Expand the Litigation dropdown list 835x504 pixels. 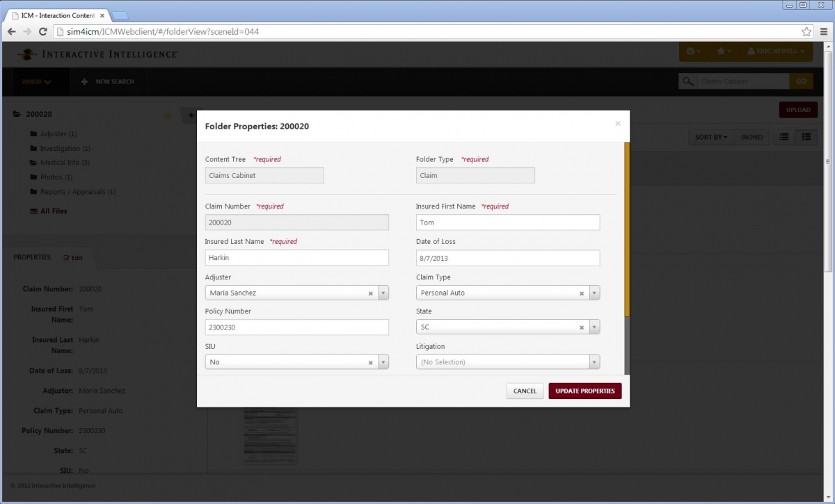(x=594, y=362)
